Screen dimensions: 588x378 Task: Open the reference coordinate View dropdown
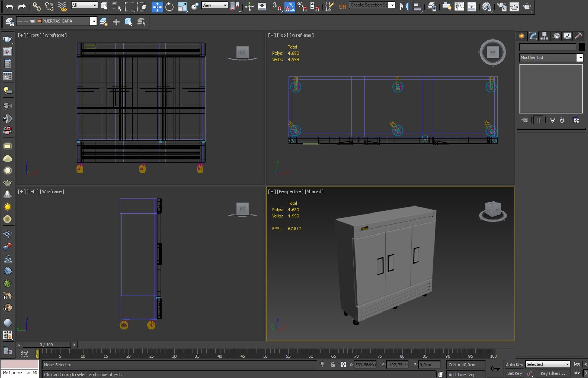[x=215, y=5]
